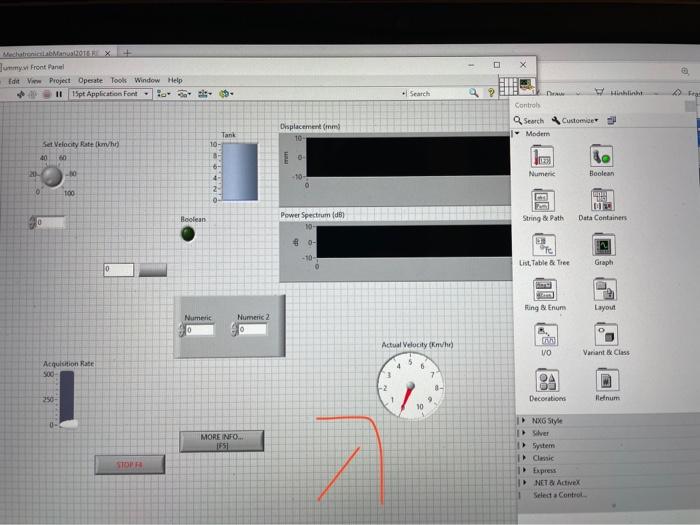Click the blank gray button beside numeric box
700x525 pixels.
coord(153,270)
